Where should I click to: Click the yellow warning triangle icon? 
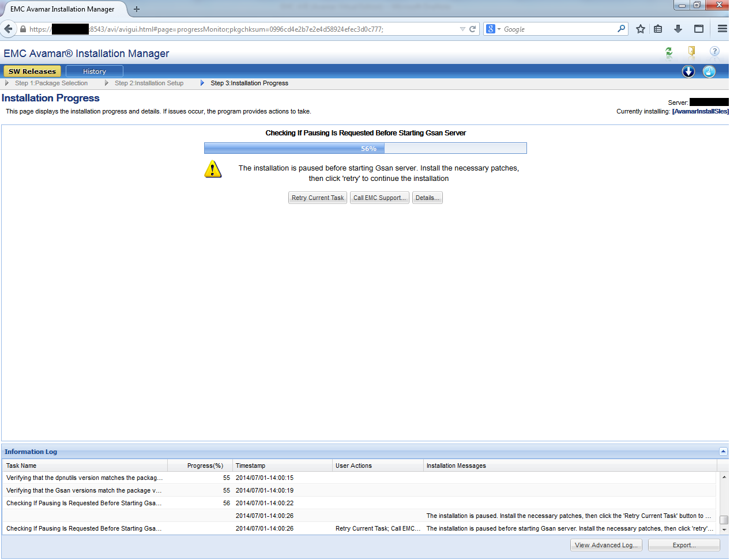[213, 169]
